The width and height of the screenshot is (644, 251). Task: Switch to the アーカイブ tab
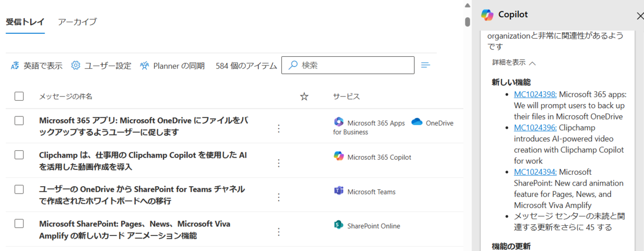point(77,22)
